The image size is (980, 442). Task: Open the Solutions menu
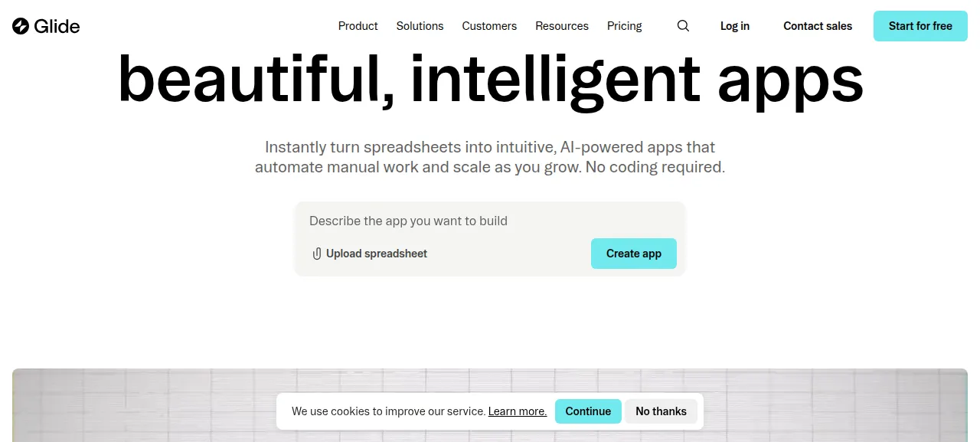pyautogui.click(x=420, y=26)
